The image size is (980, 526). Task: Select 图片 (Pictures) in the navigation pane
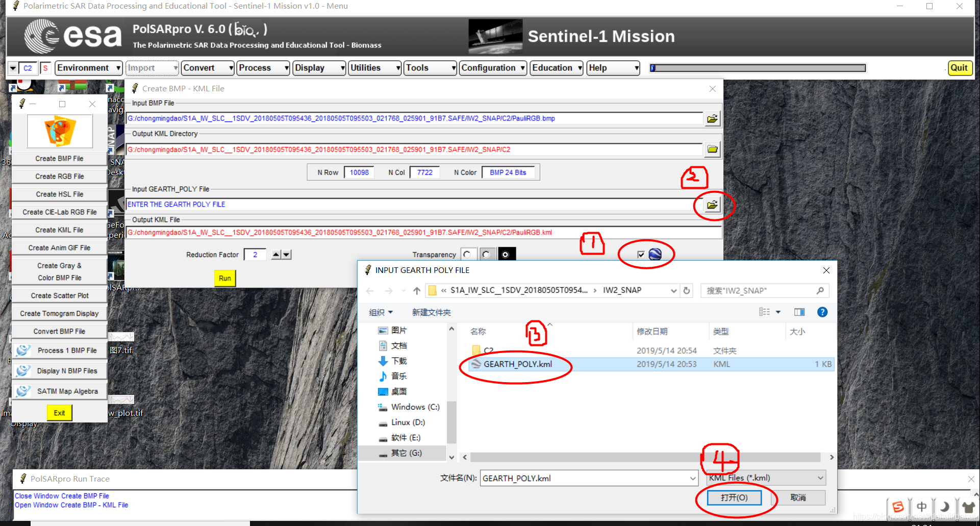392,331
